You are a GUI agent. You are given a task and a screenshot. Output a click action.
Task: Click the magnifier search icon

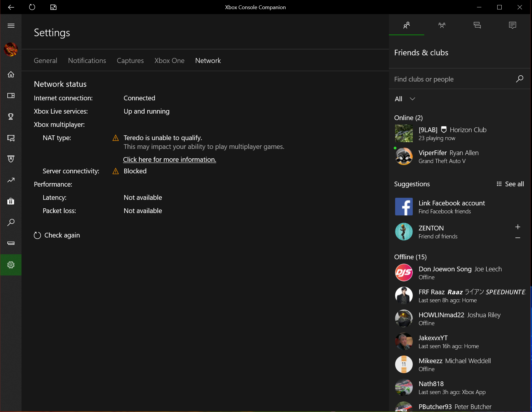pyautogui.click(x=520, y=79)
